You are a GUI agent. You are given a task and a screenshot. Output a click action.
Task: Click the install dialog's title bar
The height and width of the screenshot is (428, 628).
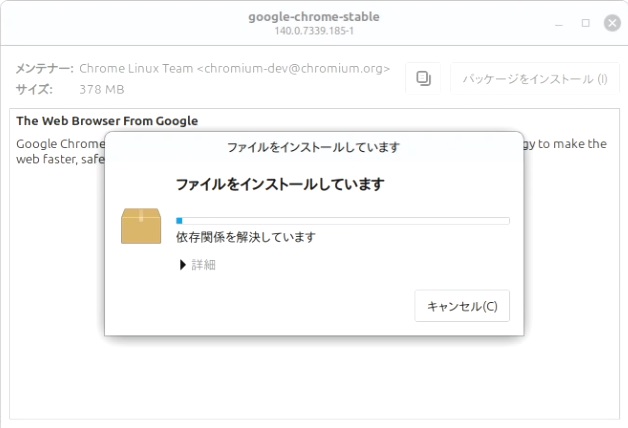coord(313,147)
